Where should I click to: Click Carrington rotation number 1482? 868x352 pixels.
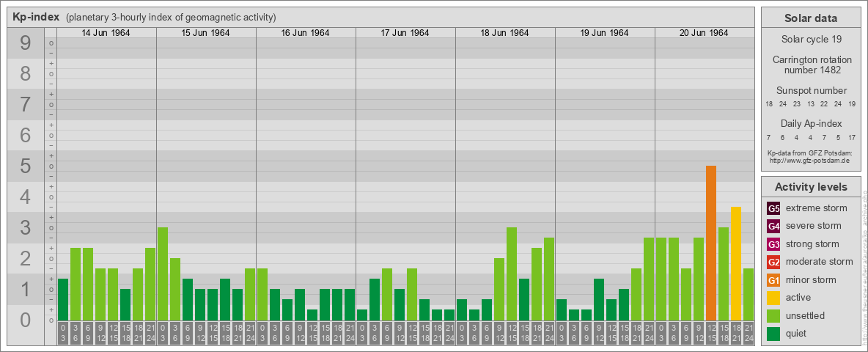(812, 65)
